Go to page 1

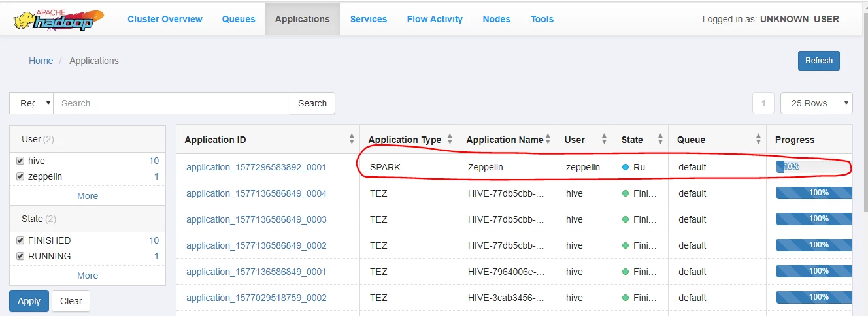[x=763, y=103]
